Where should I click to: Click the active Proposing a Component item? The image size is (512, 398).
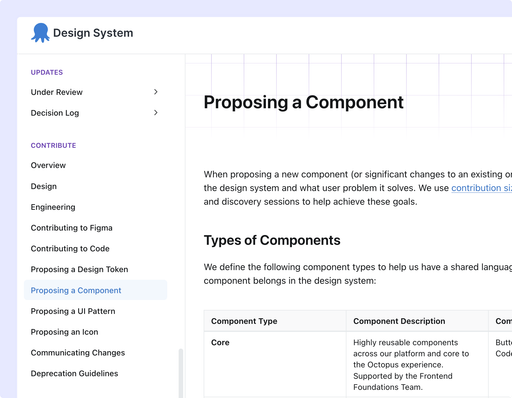coord(96,290)
